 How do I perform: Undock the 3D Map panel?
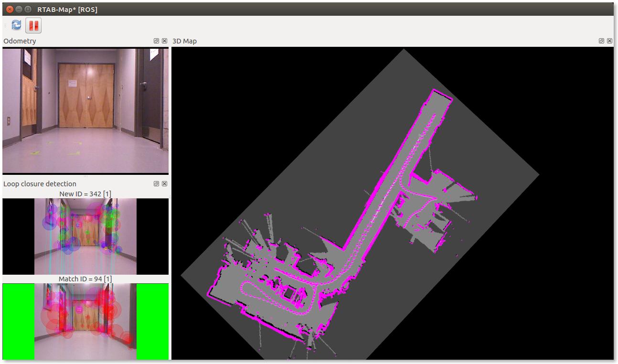coord(601,41)
